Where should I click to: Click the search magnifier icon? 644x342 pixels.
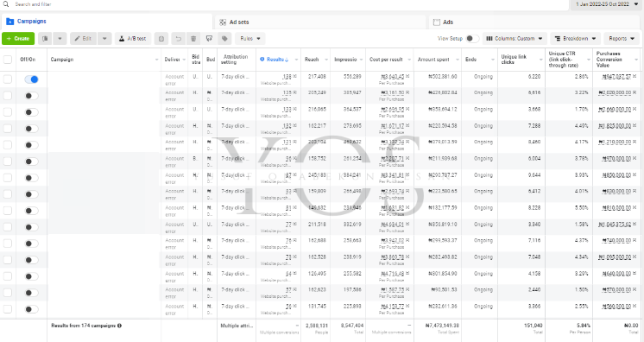(6, 4)
